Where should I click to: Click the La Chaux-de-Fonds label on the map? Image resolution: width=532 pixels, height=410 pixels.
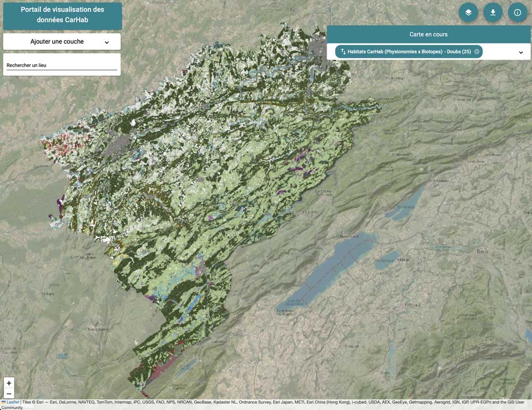(x=324, y=194)
